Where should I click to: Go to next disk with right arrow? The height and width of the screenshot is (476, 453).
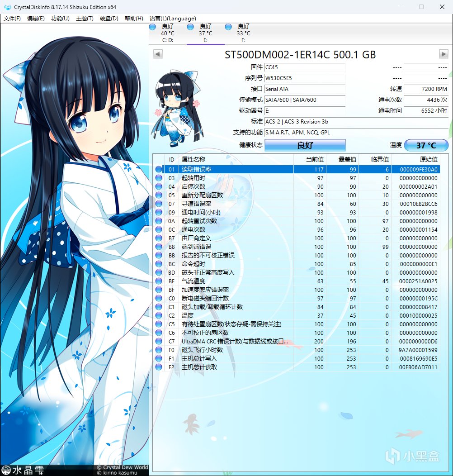(444, 54)
